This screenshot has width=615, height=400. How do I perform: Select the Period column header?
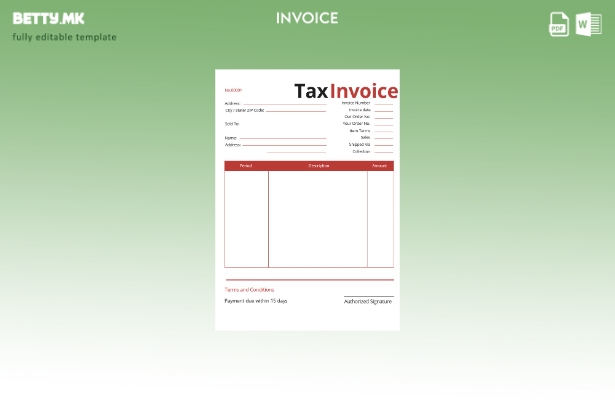click(246, 166)
